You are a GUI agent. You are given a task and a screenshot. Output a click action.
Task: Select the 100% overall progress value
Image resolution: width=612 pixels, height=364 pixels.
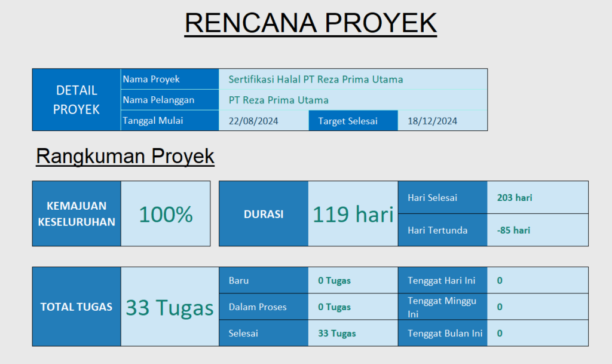coord(166,214)
